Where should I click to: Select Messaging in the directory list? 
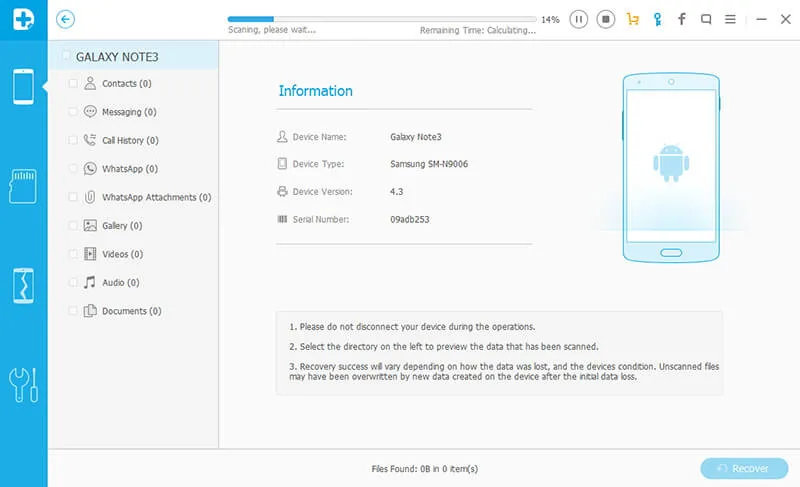coord(128,112)
